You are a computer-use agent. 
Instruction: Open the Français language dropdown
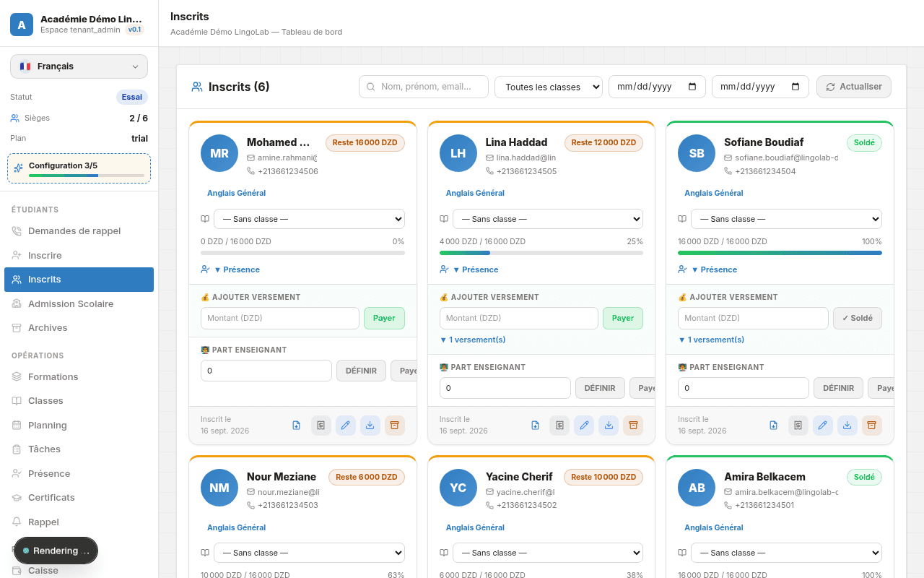coord(79,66)
